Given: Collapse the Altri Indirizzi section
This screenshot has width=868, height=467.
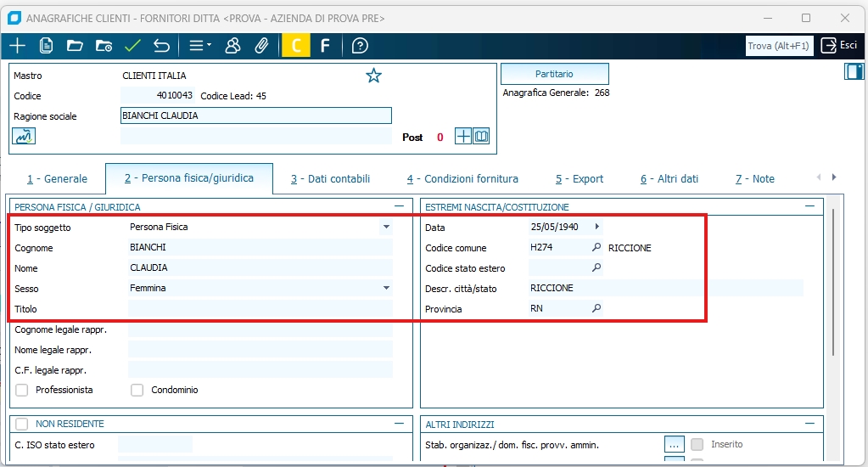Looking at the screenshot, I should pos(809,423).
